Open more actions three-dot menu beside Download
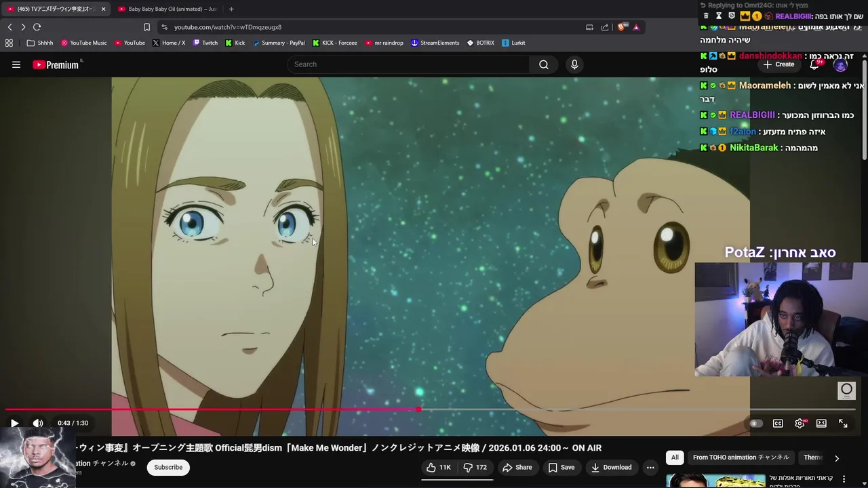Viewport: 868px width, 488px height. pos(650,467)
